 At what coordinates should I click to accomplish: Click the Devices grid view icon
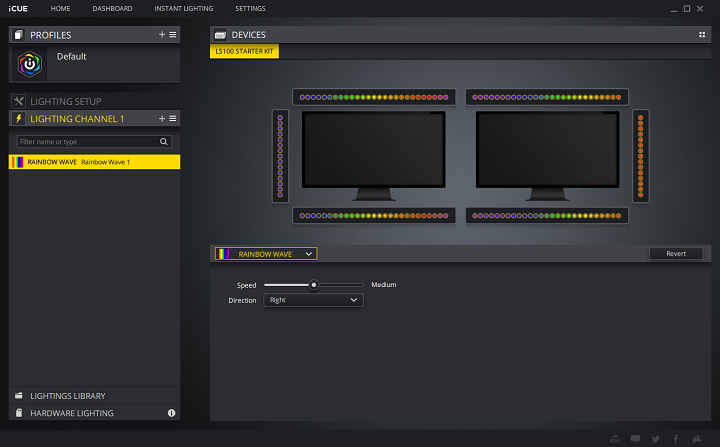click(702, 35)
